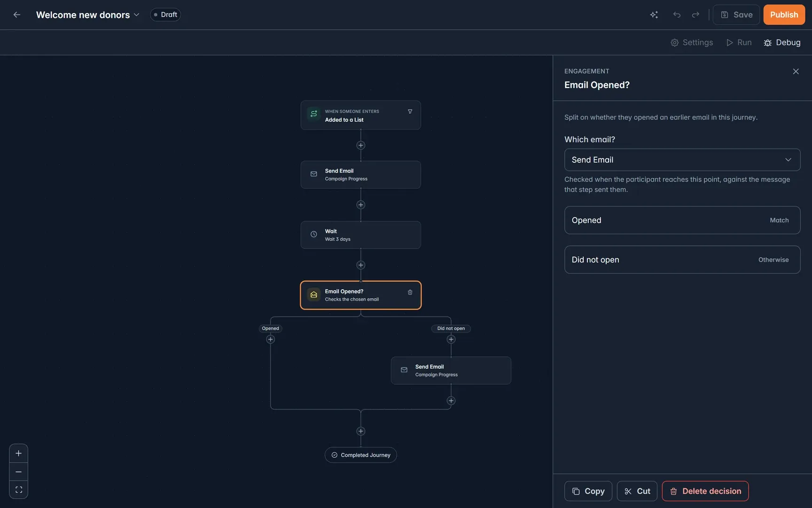Add step between first Send Email and Wait
Image resolution: width=812 pixels, height=508 pixels.
click(360, 205)
